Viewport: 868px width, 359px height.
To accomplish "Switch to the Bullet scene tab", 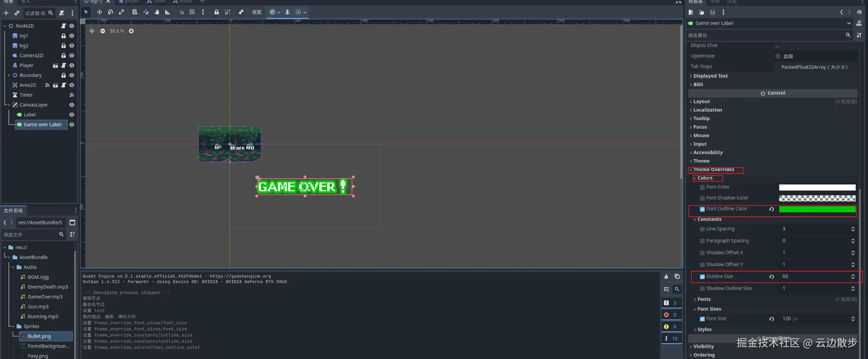I will pos(182,2).
